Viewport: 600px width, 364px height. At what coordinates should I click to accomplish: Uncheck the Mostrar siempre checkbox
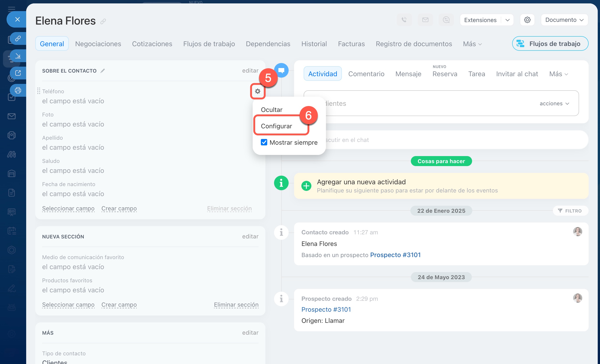coord(264,142)
